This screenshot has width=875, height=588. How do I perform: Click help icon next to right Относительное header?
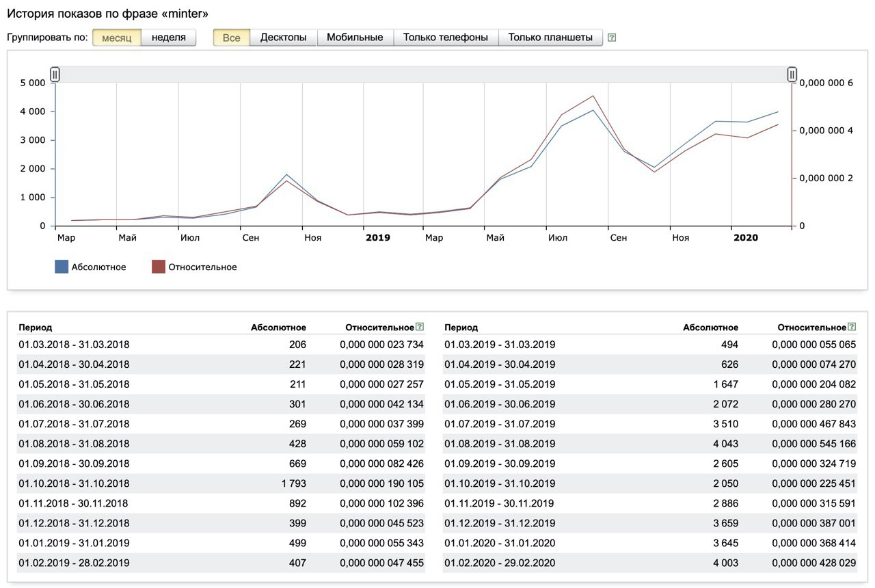point(852,328)
